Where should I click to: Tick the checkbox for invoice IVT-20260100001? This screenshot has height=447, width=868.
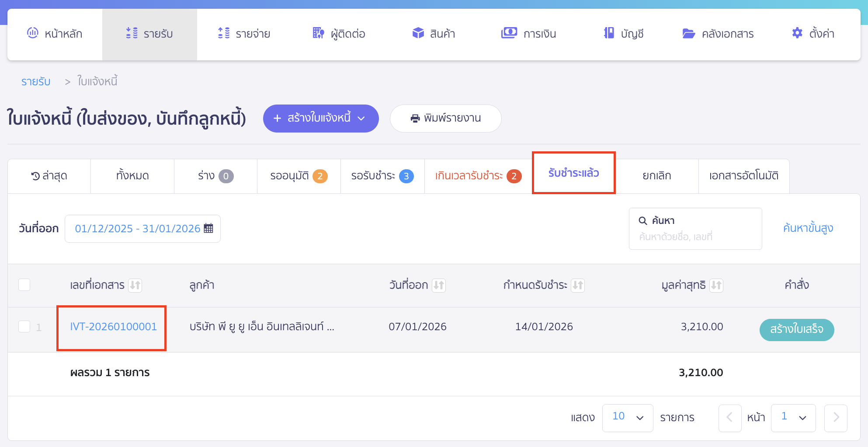(x=24, y=326)
